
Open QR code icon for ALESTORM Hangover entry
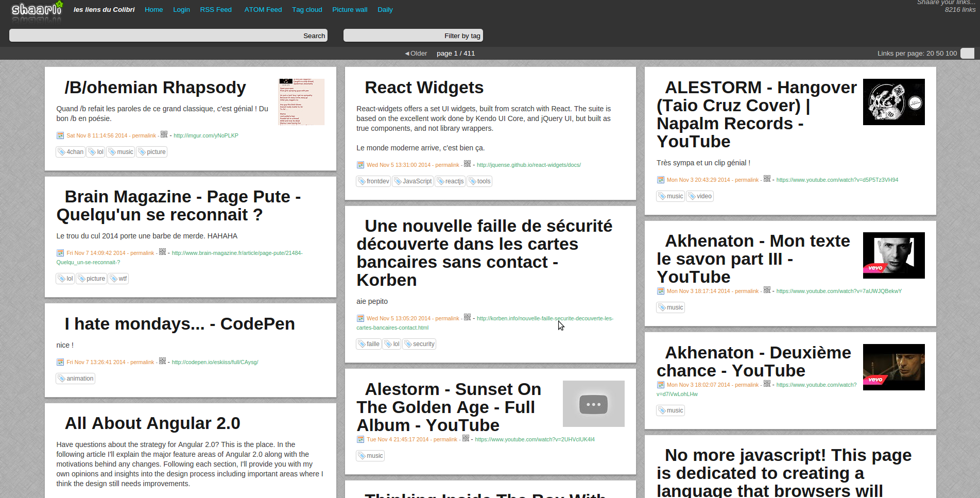767,179
